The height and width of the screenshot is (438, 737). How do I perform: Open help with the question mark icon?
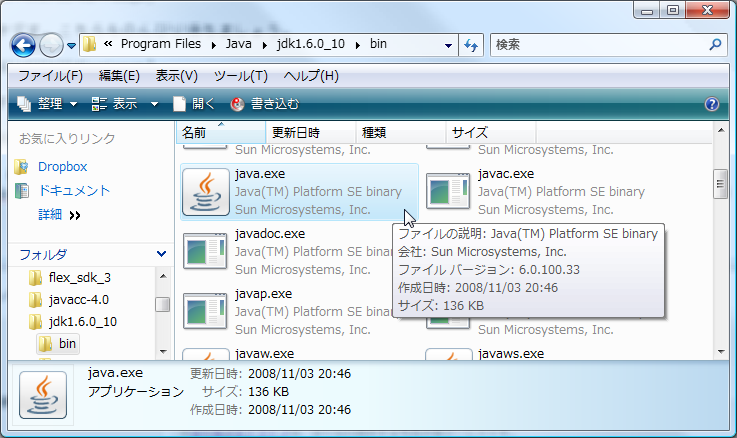[x=712, y=104]
